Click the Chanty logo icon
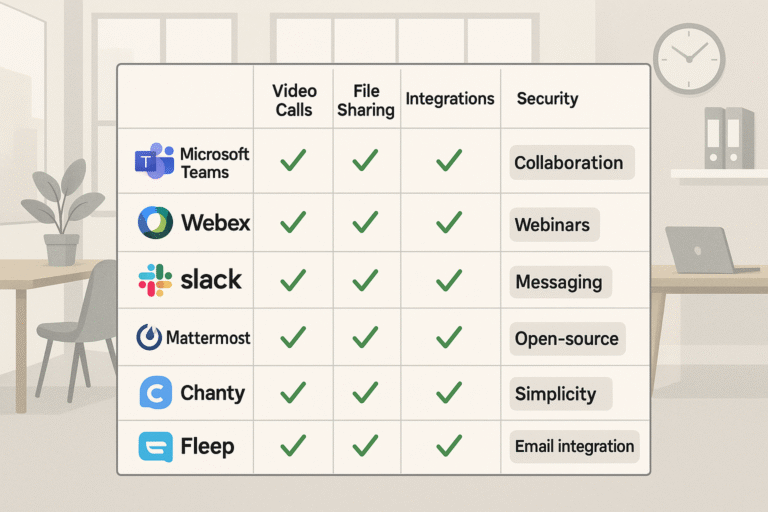 pyautogui.click(x=156, y=392)
